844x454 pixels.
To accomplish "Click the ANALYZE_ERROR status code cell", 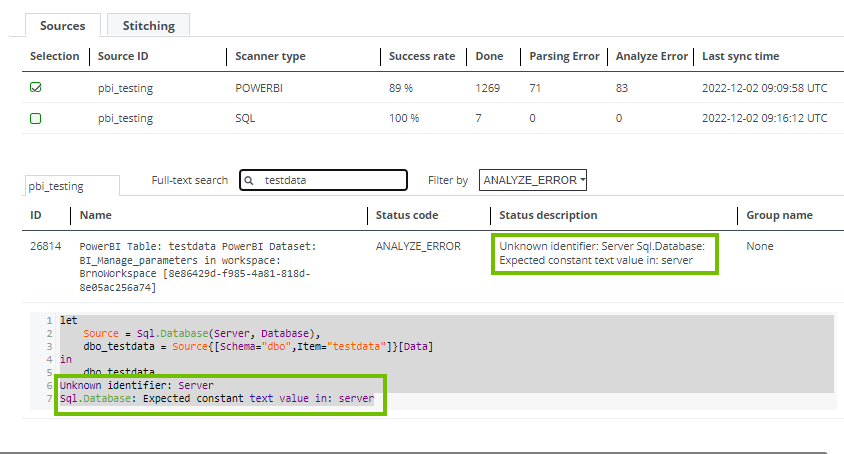I will pos(418,246).
